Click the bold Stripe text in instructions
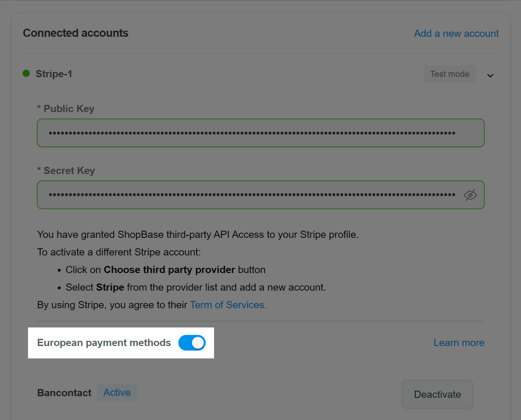 [110, 287]
